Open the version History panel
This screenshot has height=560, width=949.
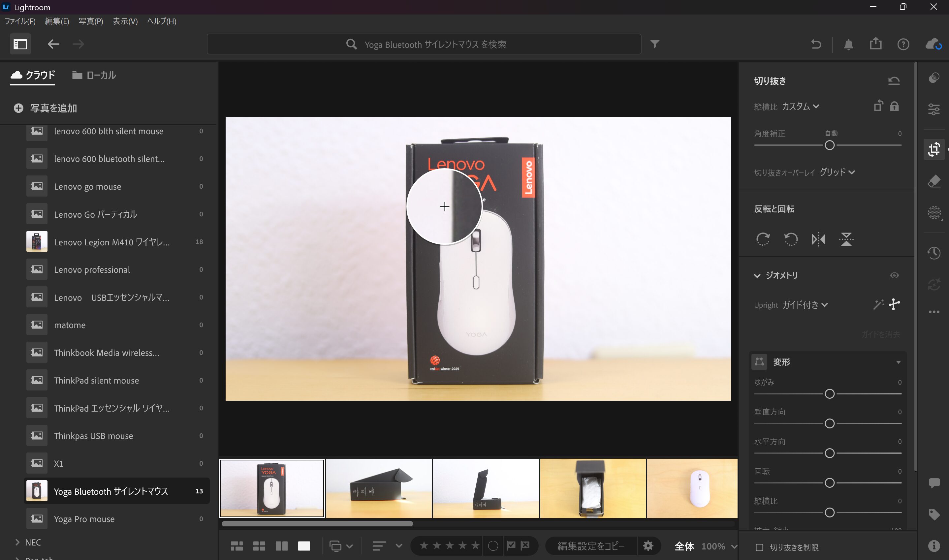(935, 253)
